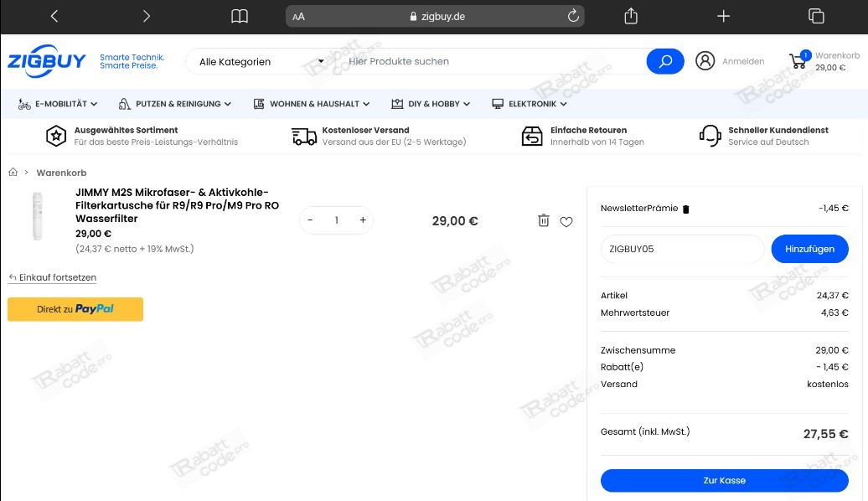Go back with Safari's back arrow
This screenshot has width=868, height=501.
pos(54,16)
